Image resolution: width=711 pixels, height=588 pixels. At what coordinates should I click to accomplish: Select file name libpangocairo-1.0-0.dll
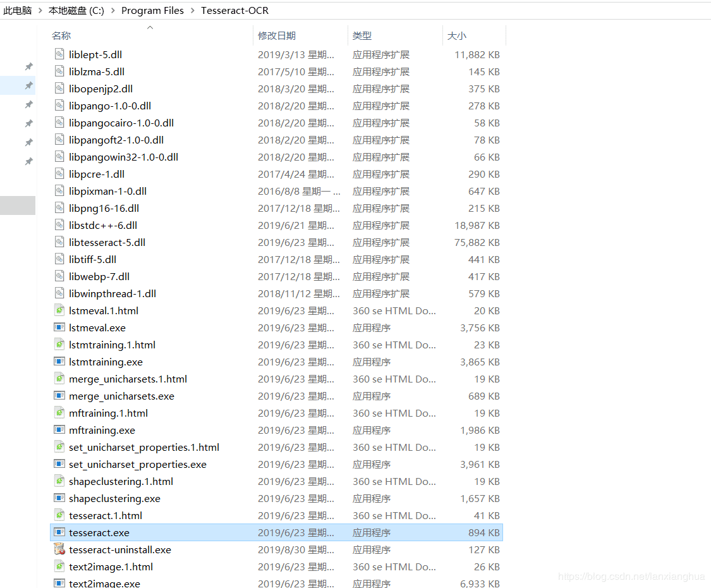tap(121, 123)
